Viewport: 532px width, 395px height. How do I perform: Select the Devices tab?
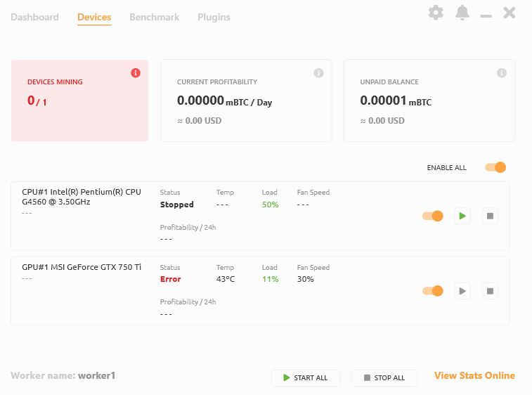(94, 17)
